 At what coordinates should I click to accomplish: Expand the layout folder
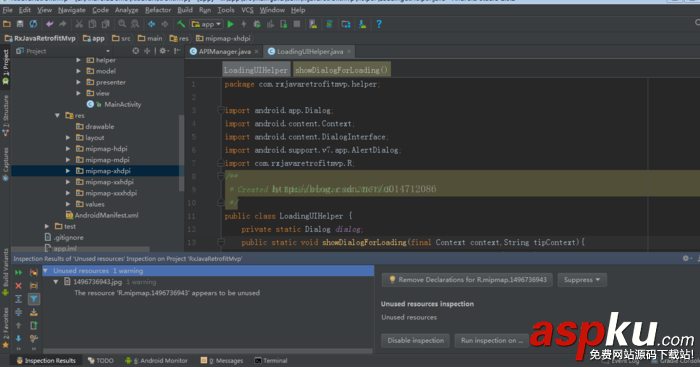68,138
